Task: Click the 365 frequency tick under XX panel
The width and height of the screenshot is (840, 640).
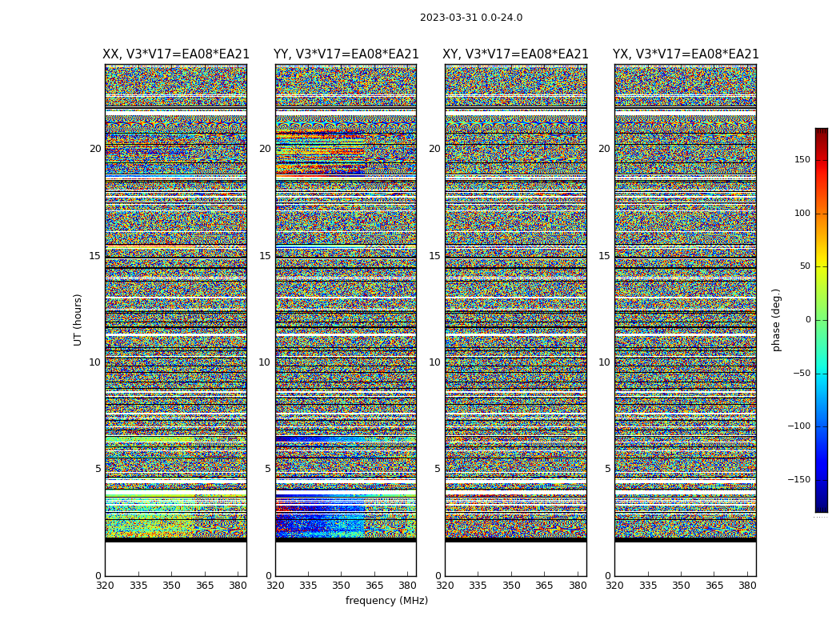Action: pos(205,586)
